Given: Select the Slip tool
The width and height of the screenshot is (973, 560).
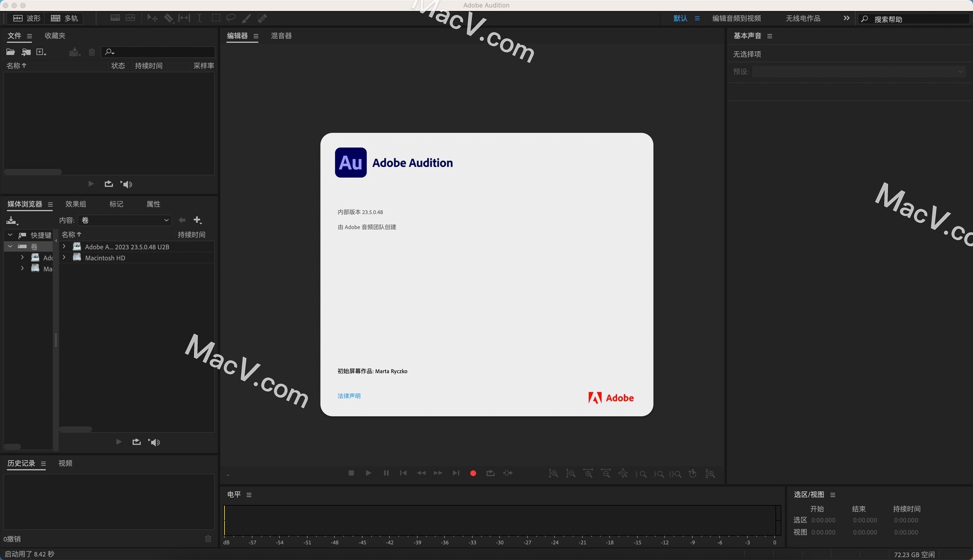Looking at the screenshot, I should [184, 18].
